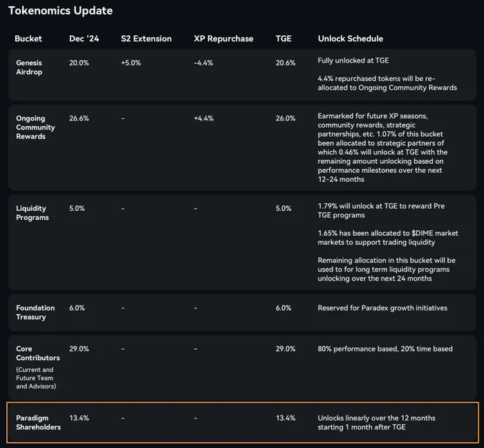
Task: Select the highlighted Paradigm Shareholders row label
Action: 39,422
